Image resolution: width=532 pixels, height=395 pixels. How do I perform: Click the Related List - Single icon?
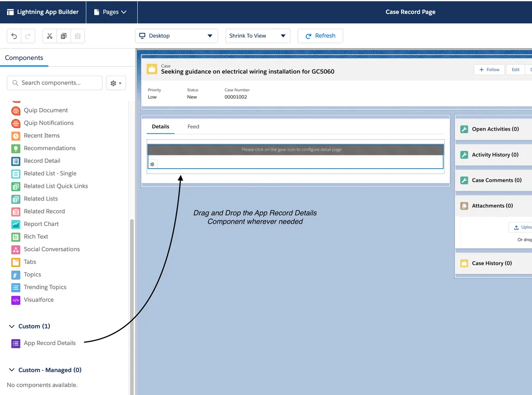(16, 174)
